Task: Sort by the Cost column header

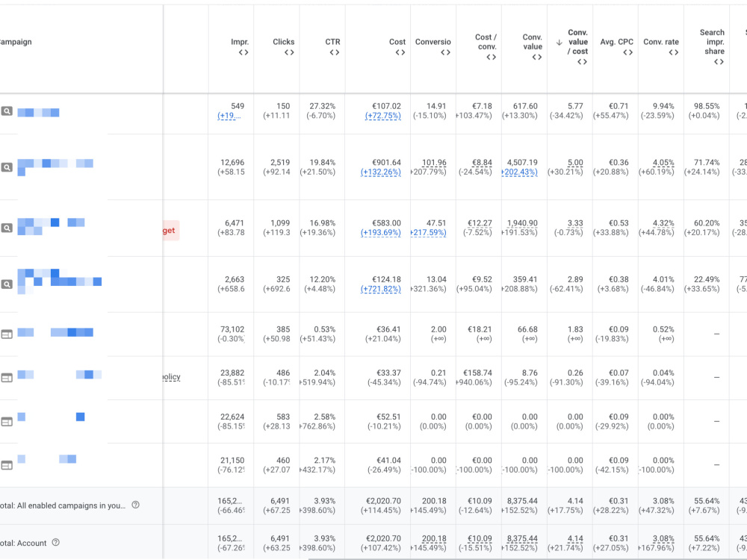Action: pyautogui.click(x=397, y=42)
